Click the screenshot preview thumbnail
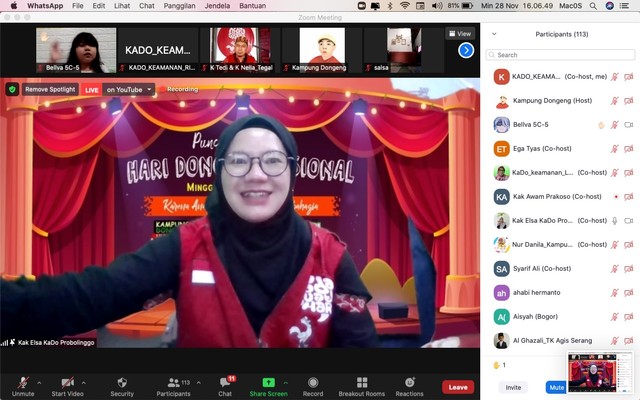640x400 pixels. [x=600, y=373]
